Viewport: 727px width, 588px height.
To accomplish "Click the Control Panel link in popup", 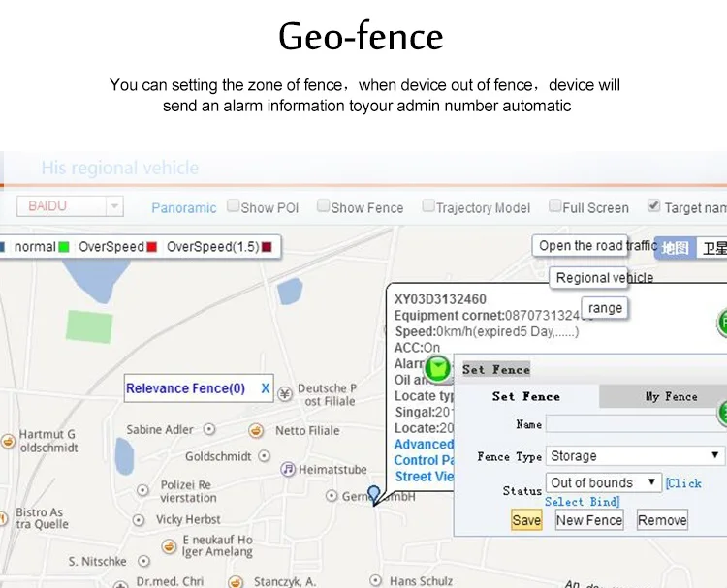I will (424, 460).
